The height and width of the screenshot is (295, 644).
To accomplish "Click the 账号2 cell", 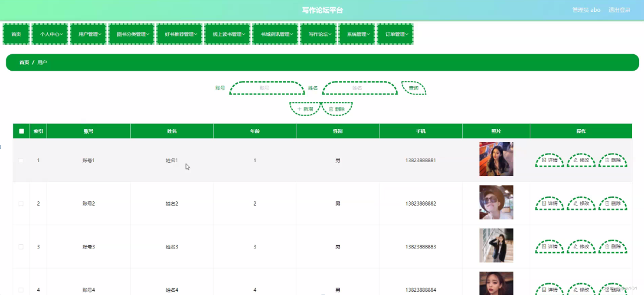I will (x=88, y=203).
